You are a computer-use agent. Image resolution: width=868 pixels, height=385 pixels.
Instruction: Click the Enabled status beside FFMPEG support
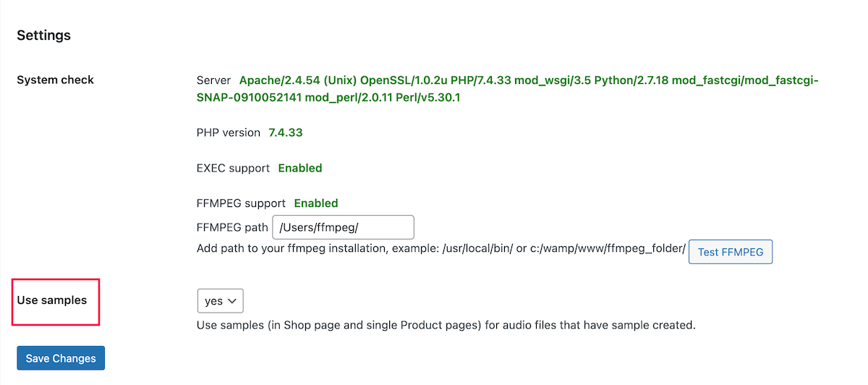pos(316,203)
